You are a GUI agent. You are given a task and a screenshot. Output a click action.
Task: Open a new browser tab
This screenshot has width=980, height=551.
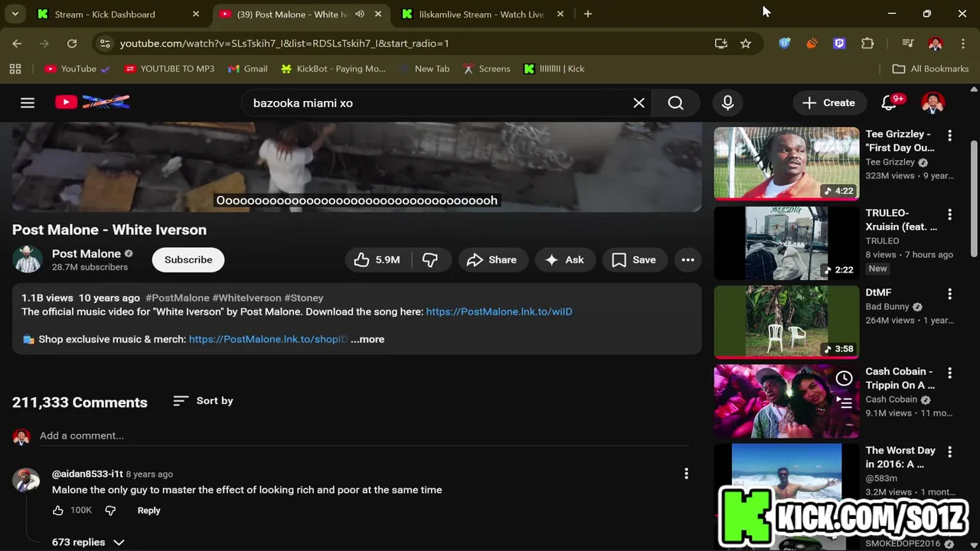[587, 14]
